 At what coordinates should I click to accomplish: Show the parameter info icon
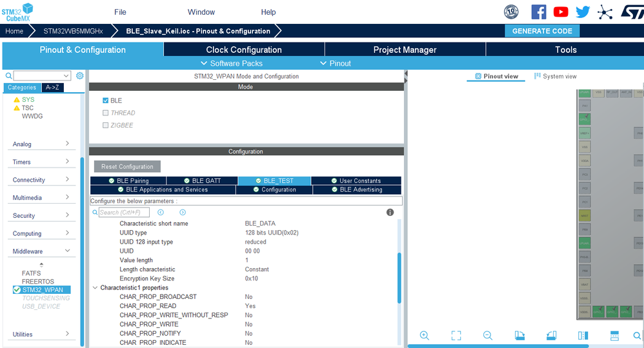(x=390, y=212)
